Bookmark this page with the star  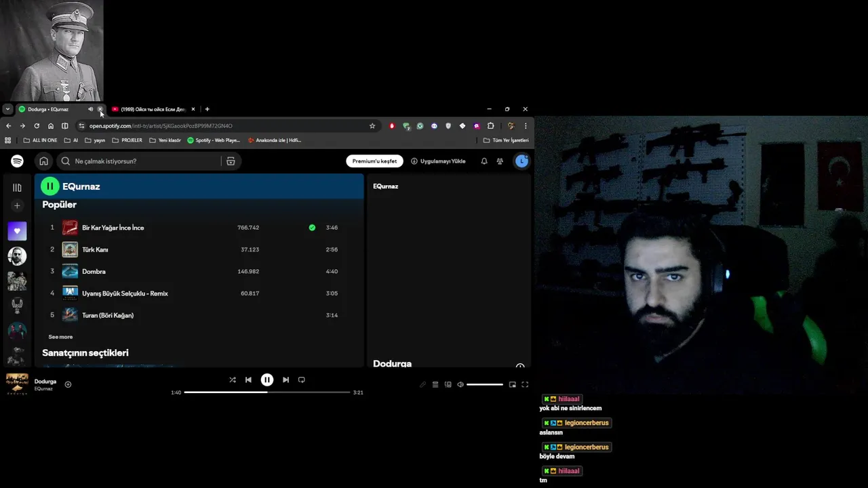click(372, 126)
